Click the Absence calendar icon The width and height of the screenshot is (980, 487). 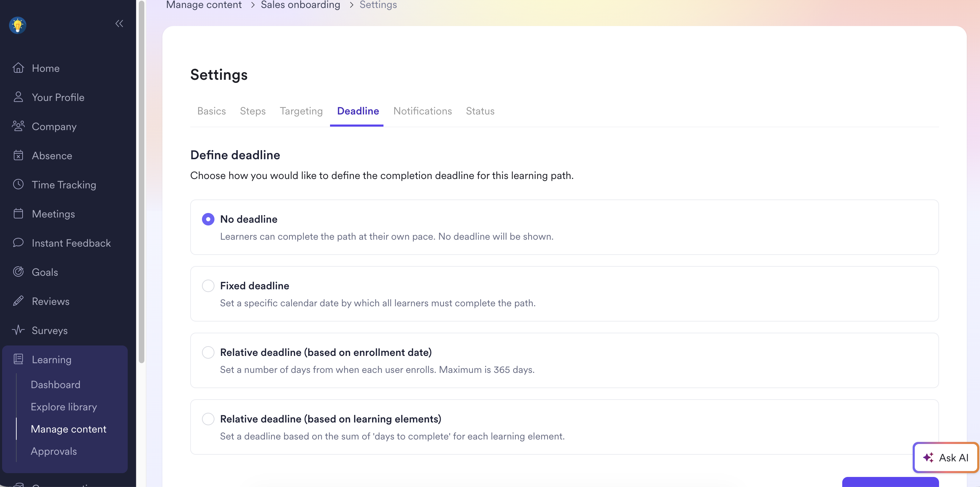pos(18,155)
